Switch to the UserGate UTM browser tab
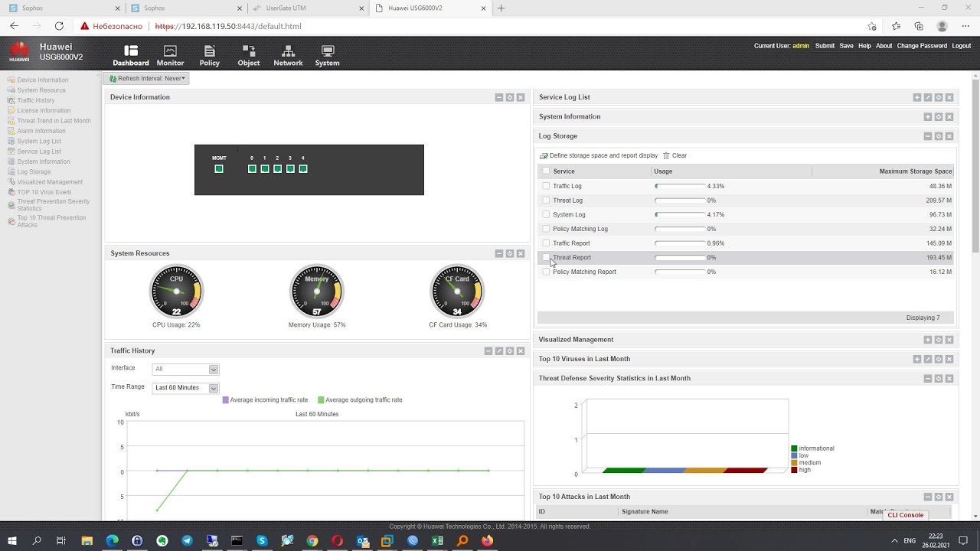 tap(308, 8)
